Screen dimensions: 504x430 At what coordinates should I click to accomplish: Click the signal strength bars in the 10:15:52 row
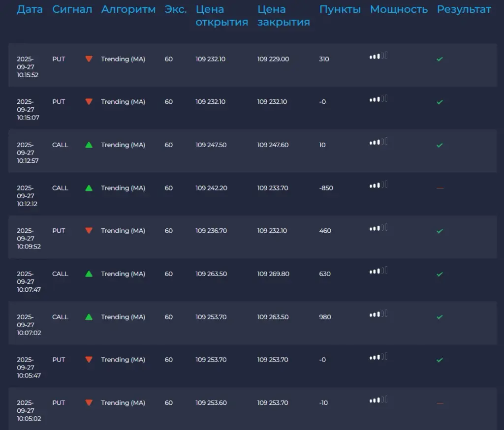378,56
